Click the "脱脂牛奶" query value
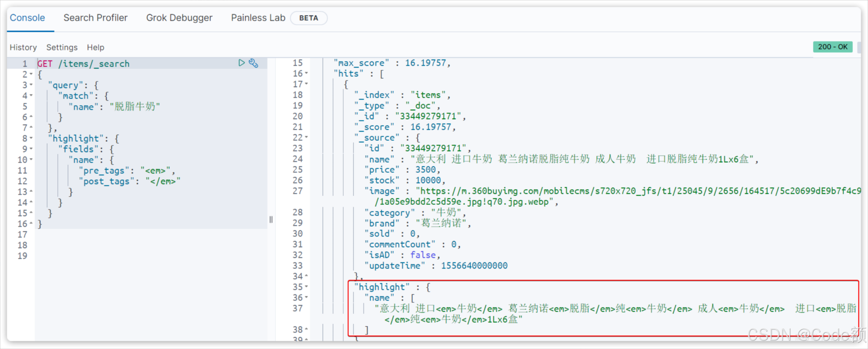 coord(134,107)
